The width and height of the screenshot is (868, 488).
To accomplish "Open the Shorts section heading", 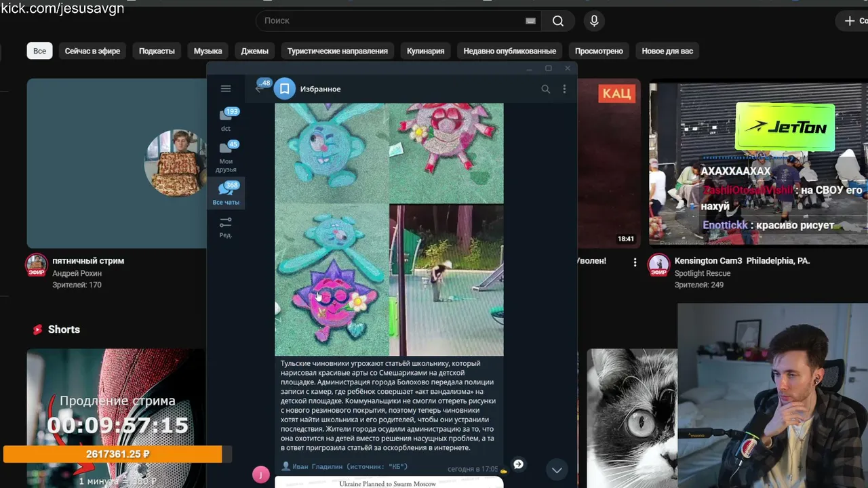I will (x=64, y=329).
